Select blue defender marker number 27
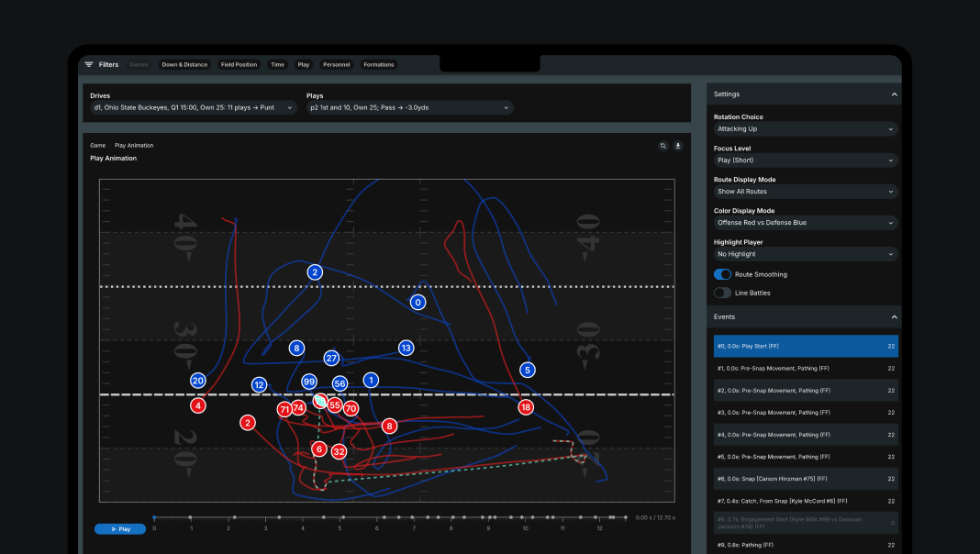Screen dimensions: 980x554 [331, 358]
